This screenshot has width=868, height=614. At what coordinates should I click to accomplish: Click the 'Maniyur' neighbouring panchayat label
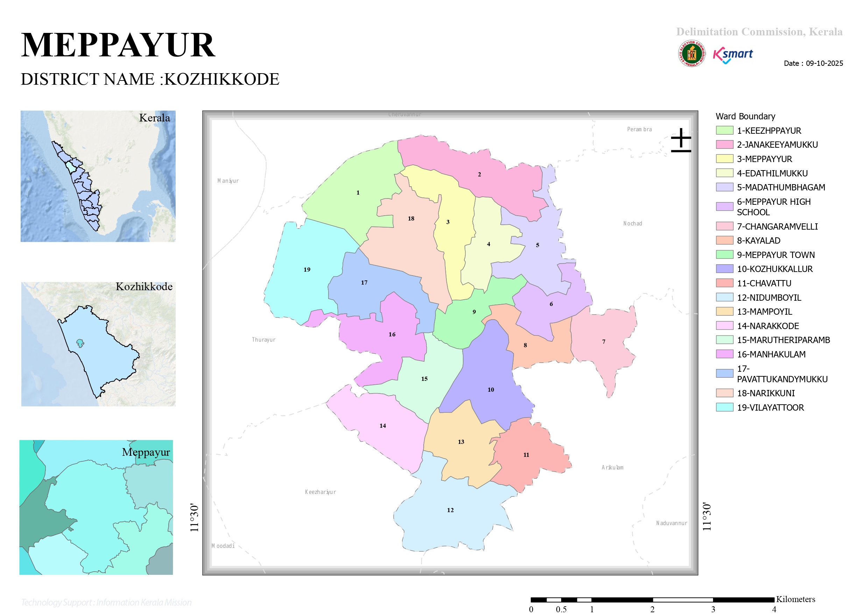228,181
